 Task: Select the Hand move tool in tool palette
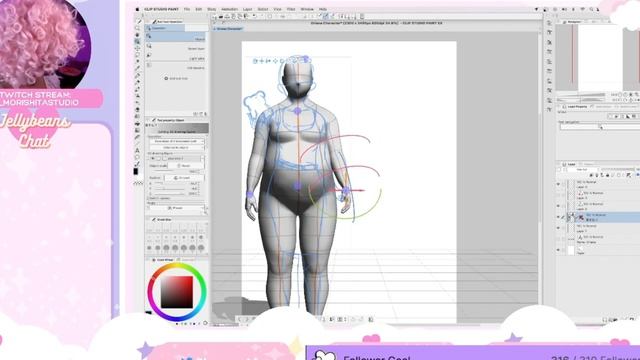click(x=138, y=35)
